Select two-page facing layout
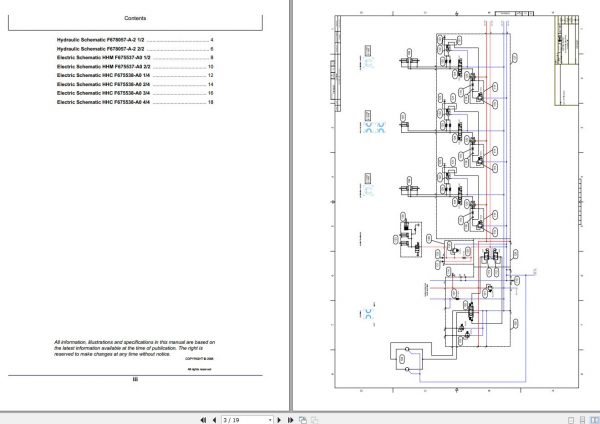 [x=595, y=420]
